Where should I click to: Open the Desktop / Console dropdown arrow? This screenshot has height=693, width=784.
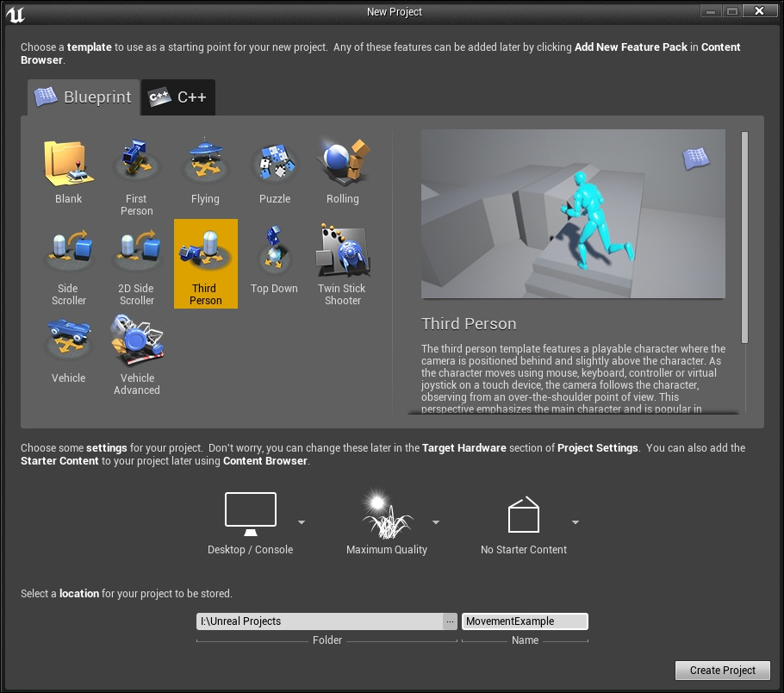pyautogui.click(x=302, y=521)
